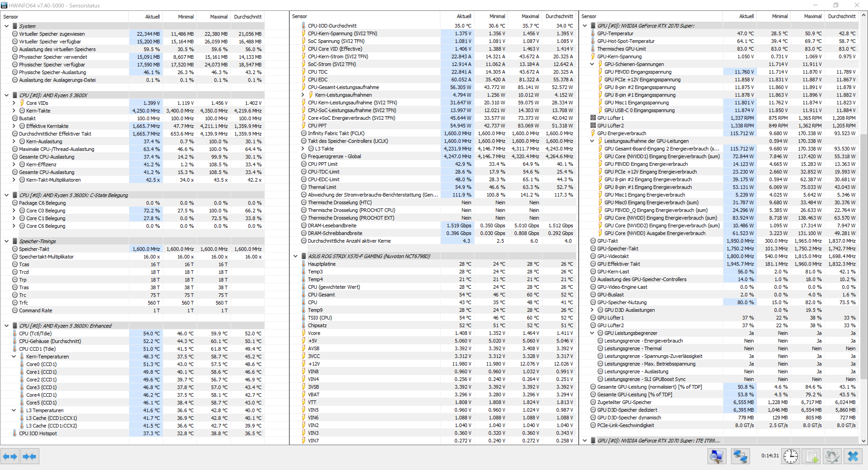
Task: Click the thermometer icon beside GPU-Temperatur
Action: click(x=593, y=33)
